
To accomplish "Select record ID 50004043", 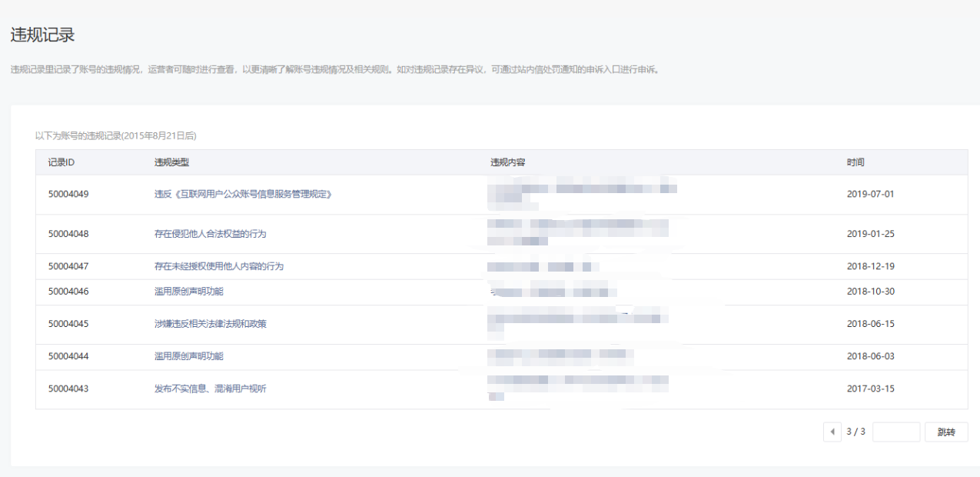I will coord(68,389).
